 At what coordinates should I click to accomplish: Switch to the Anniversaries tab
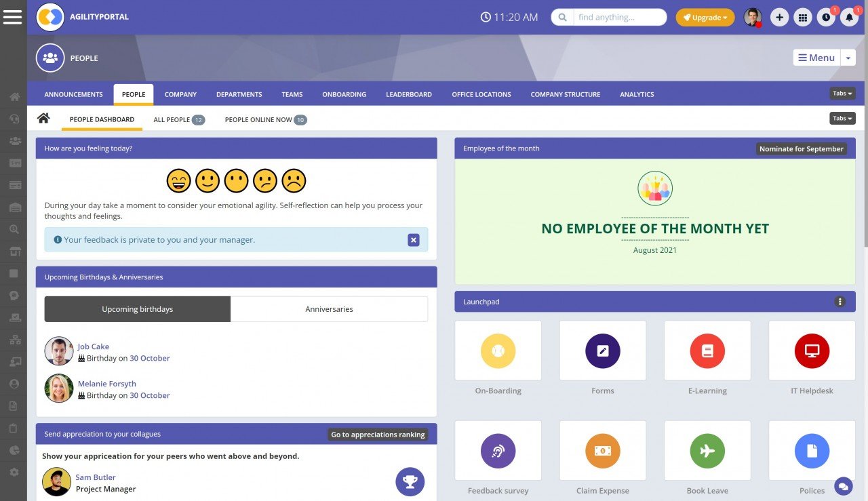330,308
